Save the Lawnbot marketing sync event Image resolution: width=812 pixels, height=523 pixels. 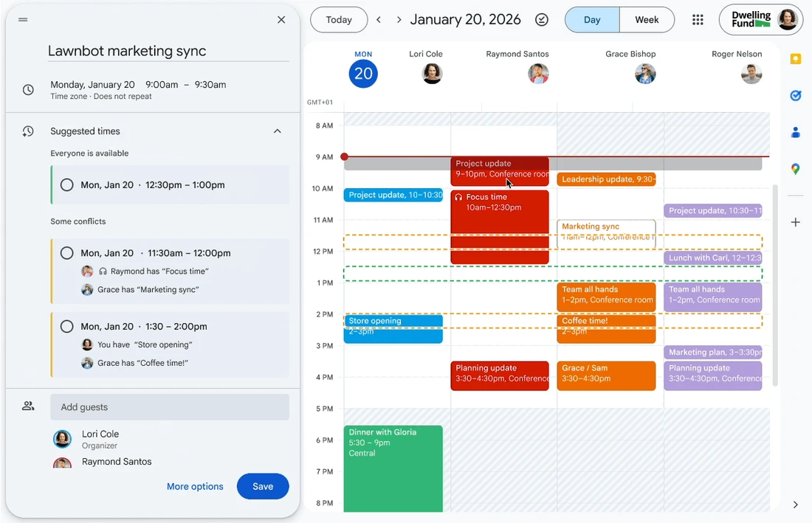tap(263, 486)
